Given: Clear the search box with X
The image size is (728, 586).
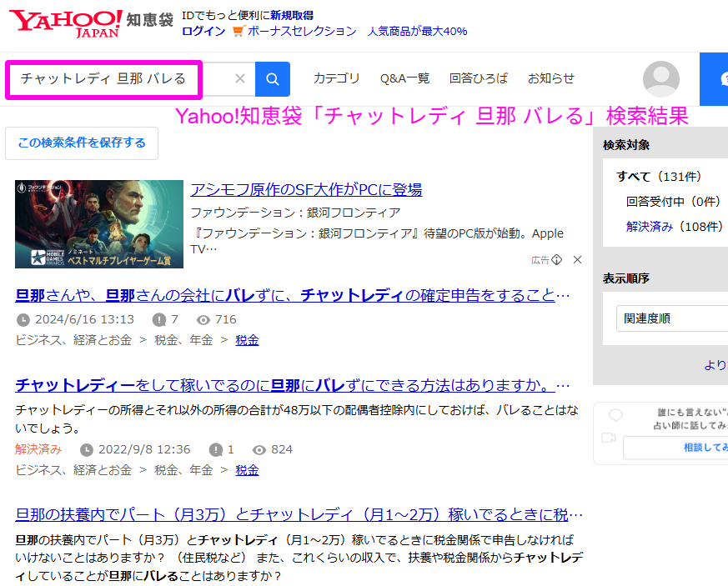Looking at the screenshot, I should [x=239, y=78].
